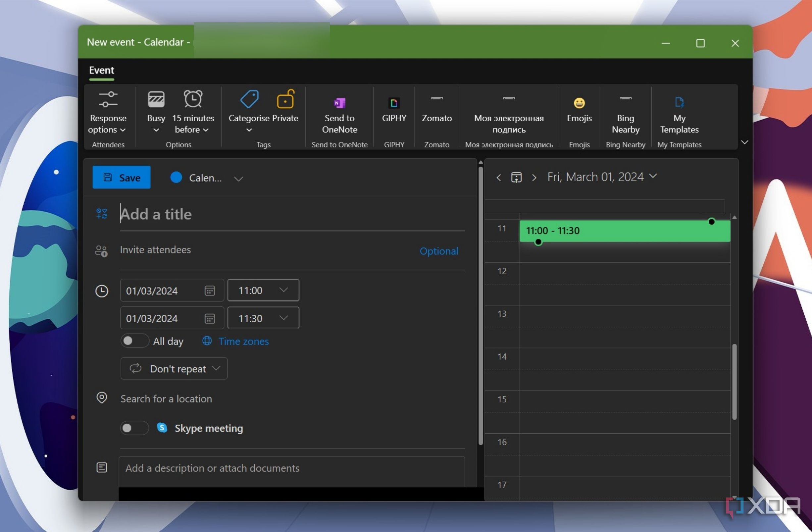Click the Add a title field
This screenshot has width=812, height=532.
click(292, 214)
